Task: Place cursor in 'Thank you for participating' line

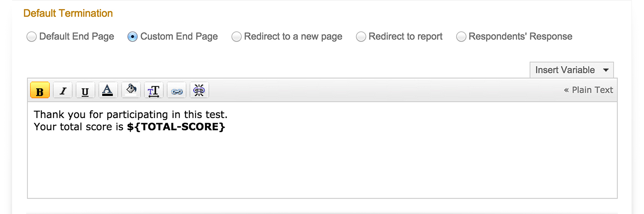Action: click(x=130, y=114)
